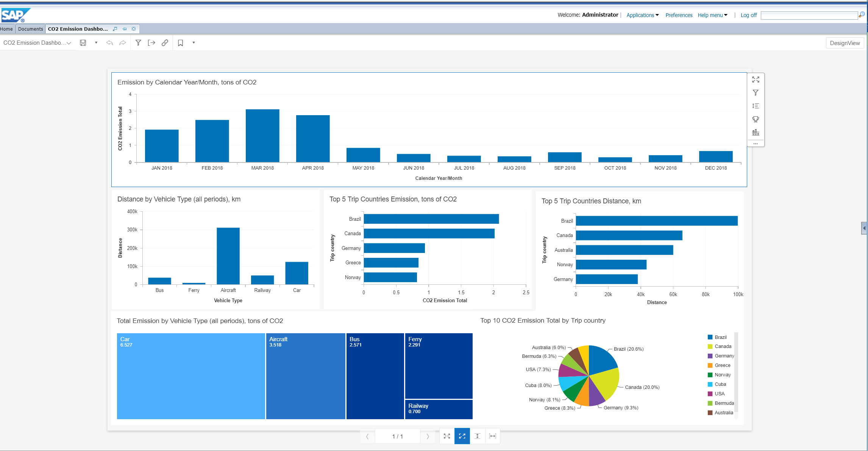The height and width of the screenshot is (451, 868).
Task: Click the SAP logo
Action: point(16,15)
